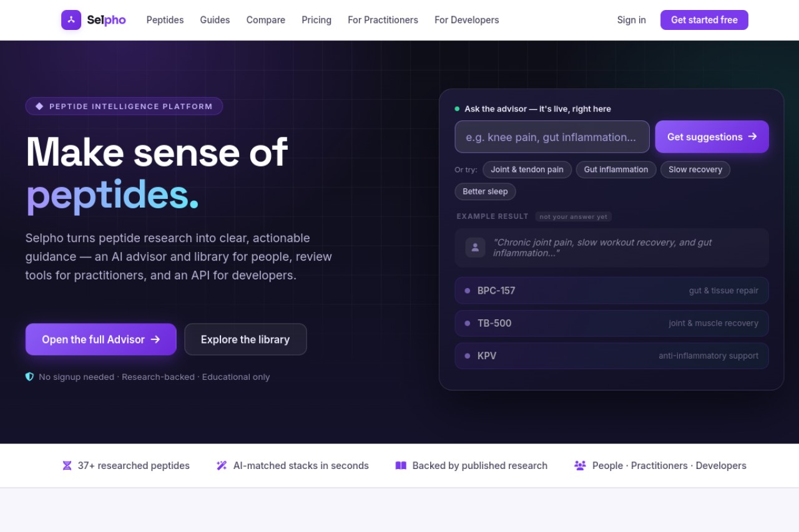Select the Slow recovery chip
Screen dimensions: 799x532
click(x=695, y=170)
